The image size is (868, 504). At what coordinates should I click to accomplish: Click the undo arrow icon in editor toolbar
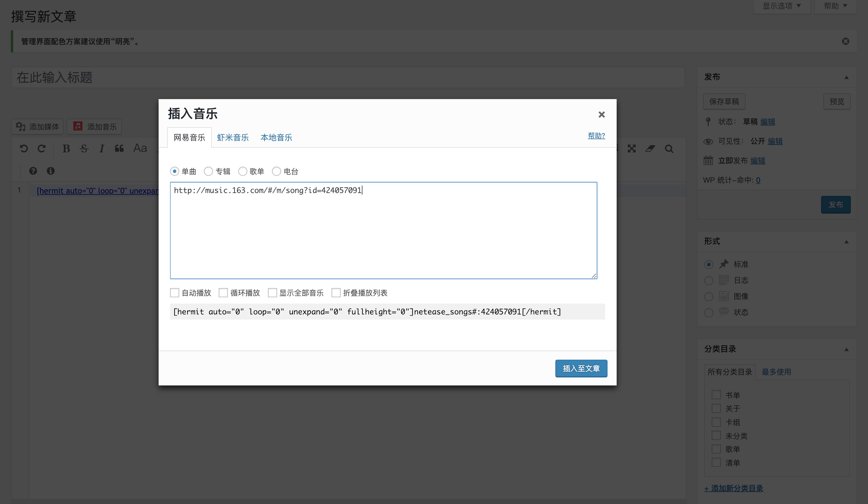[24, 148]
